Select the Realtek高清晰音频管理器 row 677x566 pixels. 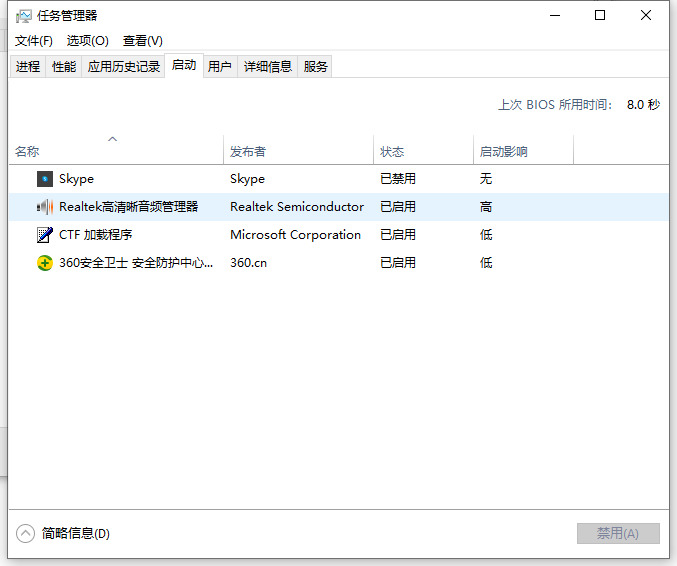[339, 207]
